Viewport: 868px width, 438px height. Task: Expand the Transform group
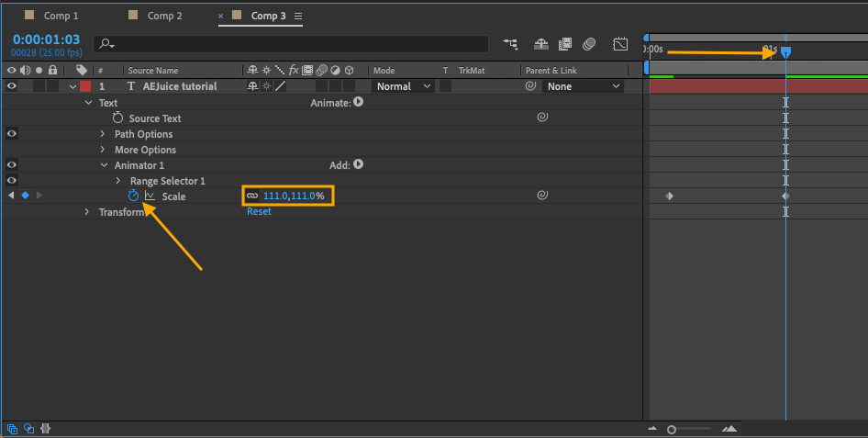coord(87,211)
